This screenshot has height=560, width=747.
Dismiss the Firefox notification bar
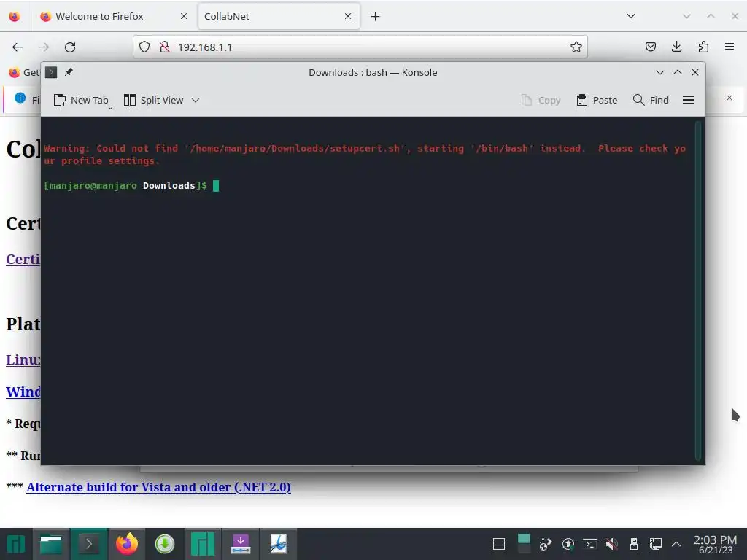coord(729,98)
